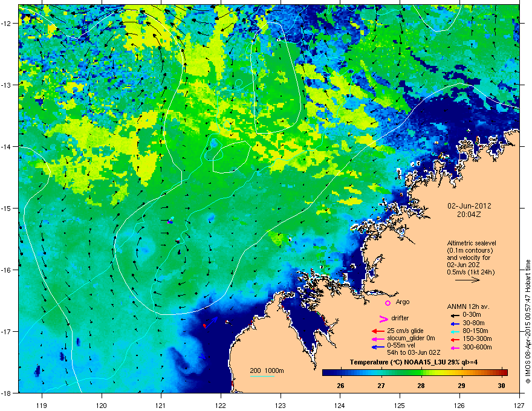Click the '54h to 03-Jun 02Z' text
This screenshot has width=532, height=411.
(414, 352)
